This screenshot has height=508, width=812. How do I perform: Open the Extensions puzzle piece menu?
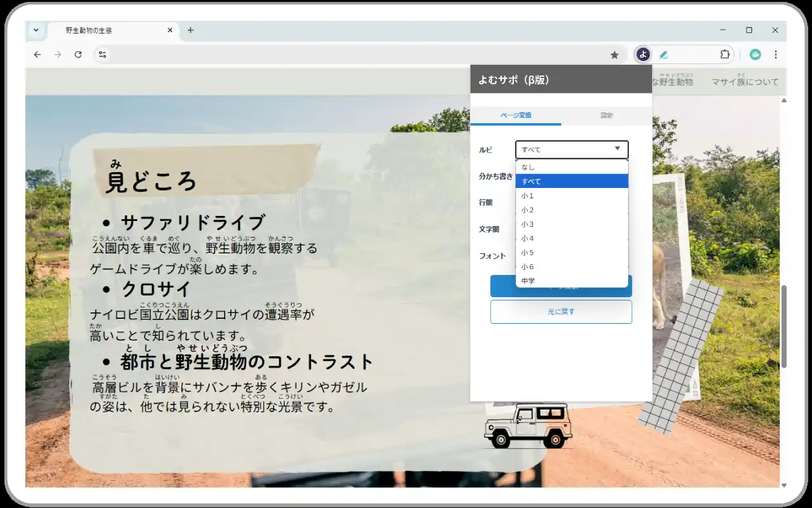[725, 55]
